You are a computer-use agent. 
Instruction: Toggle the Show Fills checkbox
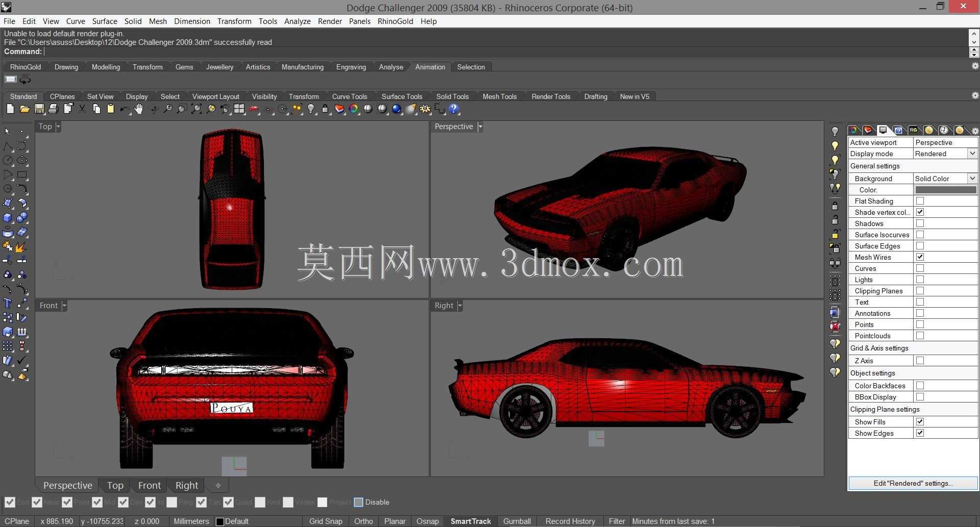tap(920, 422)
